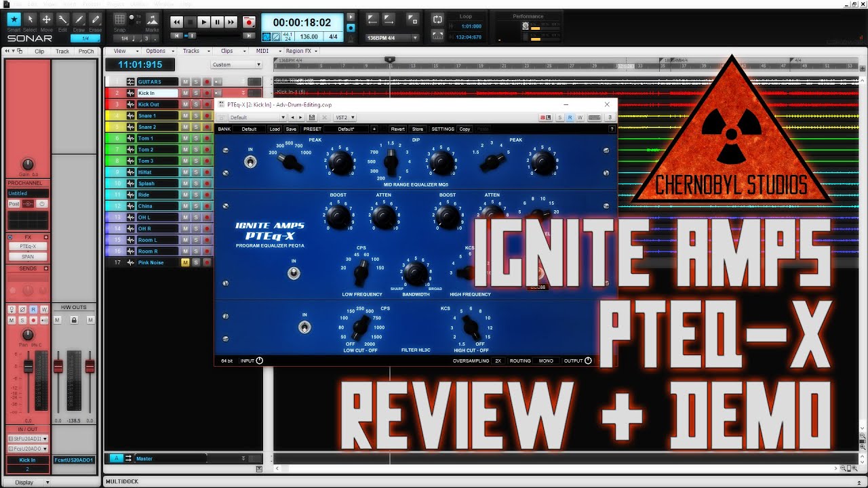The height and width of the screenshot is (488, 868).
Task: Solo the Snare 1 track
Action: coord(196,116)
